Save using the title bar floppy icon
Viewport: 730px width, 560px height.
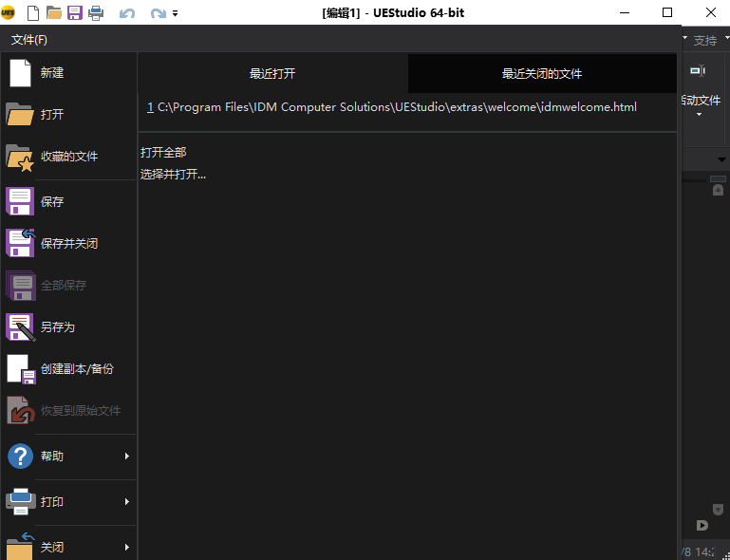point(75,13)
